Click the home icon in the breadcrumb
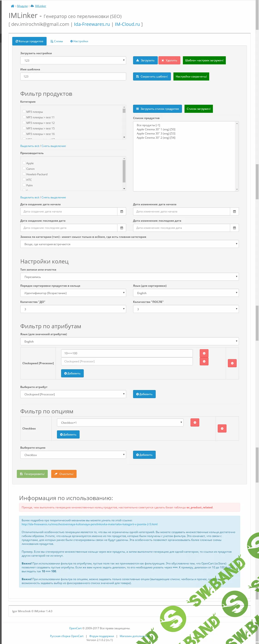Screen dimensions: 259x644 pos(12,6)
